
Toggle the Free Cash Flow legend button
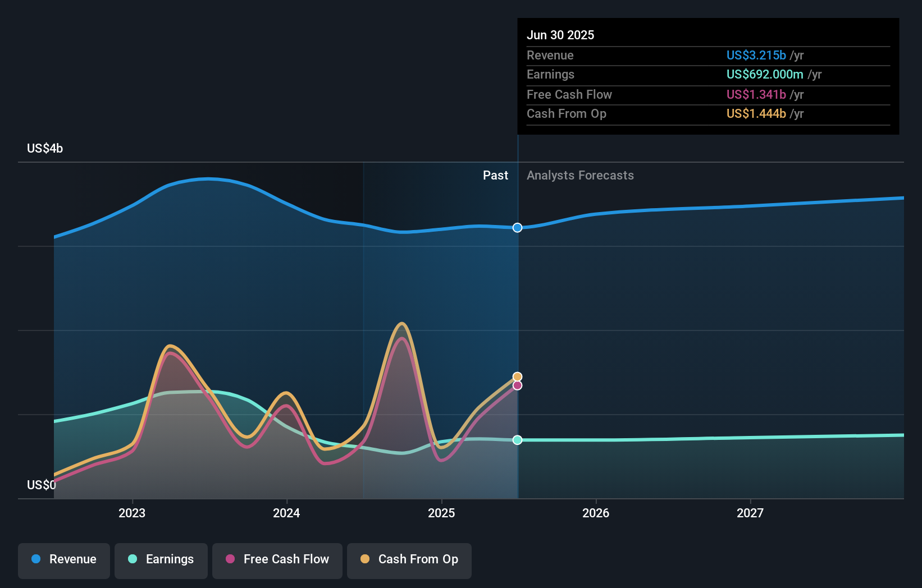(x=277, y=561)
